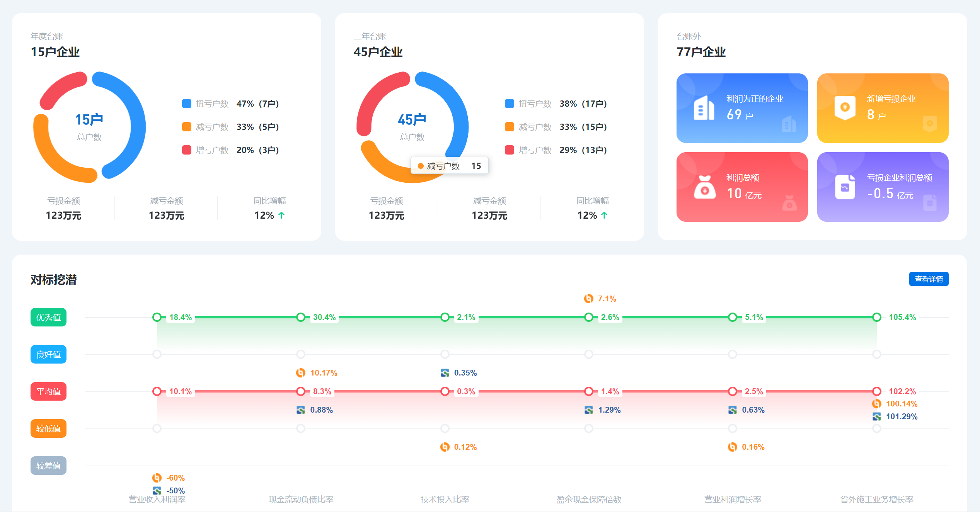This screenshot has width=980, height=515.
Task: Select the orange 较低值 label
Action: pyautogui.click(x=48, y=428)
